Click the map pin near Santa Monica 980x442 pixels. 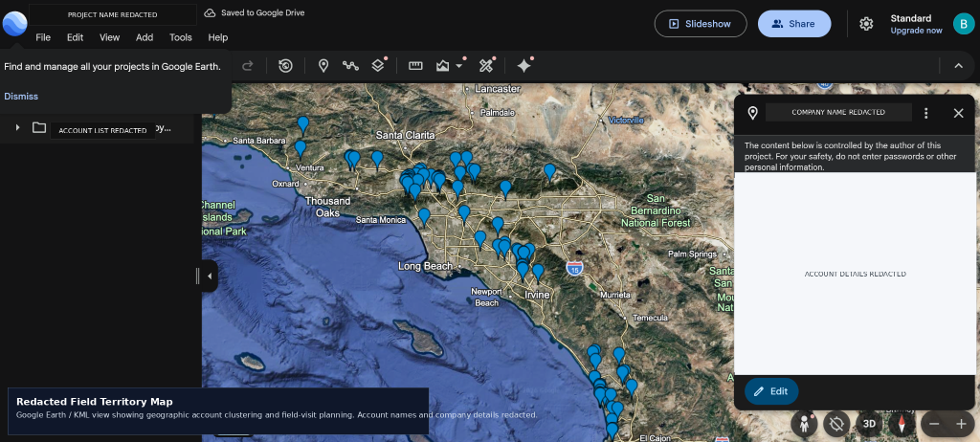click(x=424, y=216)
